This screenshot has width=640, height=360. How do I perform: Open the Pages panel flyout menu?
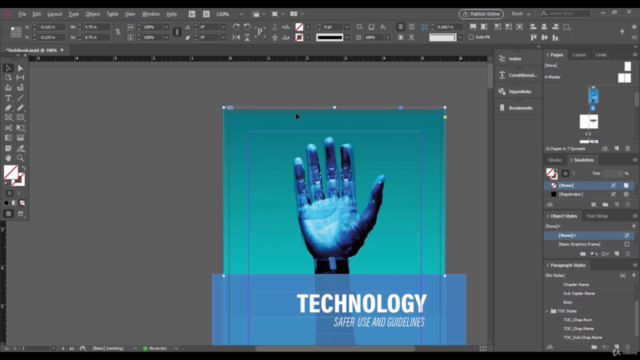(635, 55)
